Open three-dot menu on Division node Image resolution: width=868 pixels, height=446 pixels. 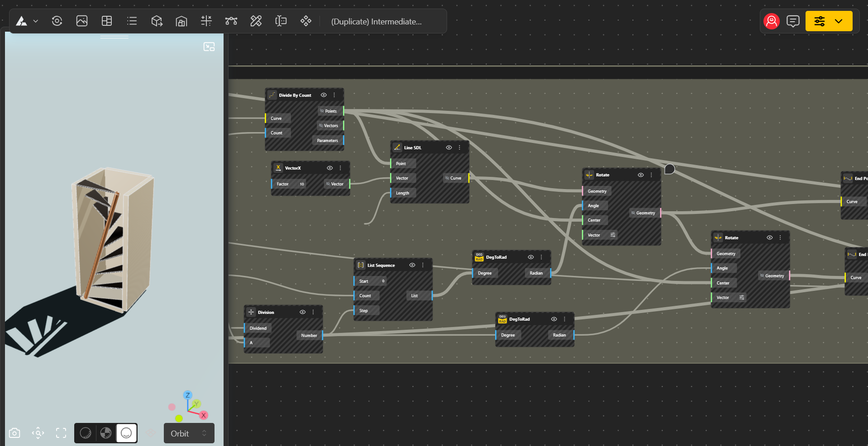point(313,312)
